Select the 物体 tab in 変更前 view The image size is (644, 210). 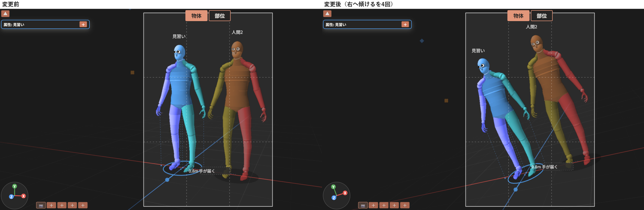click(x=197, y=16)
